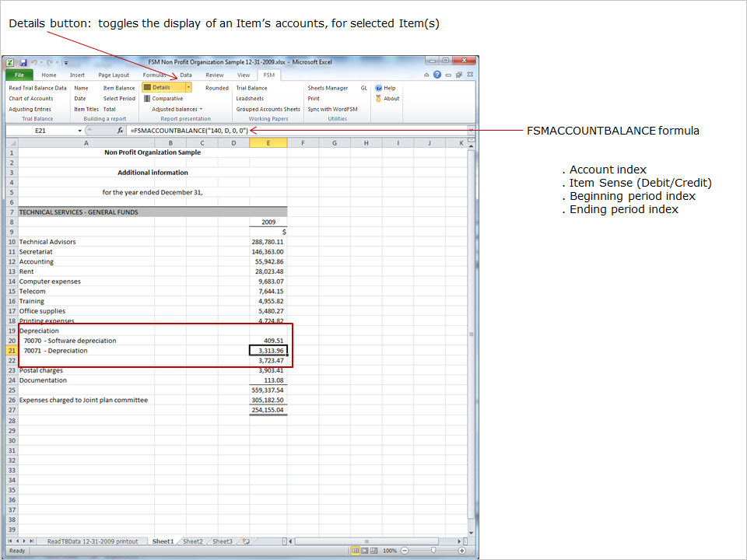Open the Name Box dropdown arrow
Viewport: 747px width, 560px height.
[80, 131]
